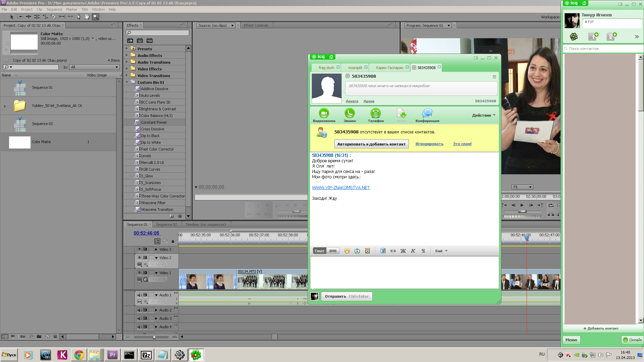Open ICQ from the taskbar flower icon
Screen dimensions: 644x362
(x=196, y=355)
